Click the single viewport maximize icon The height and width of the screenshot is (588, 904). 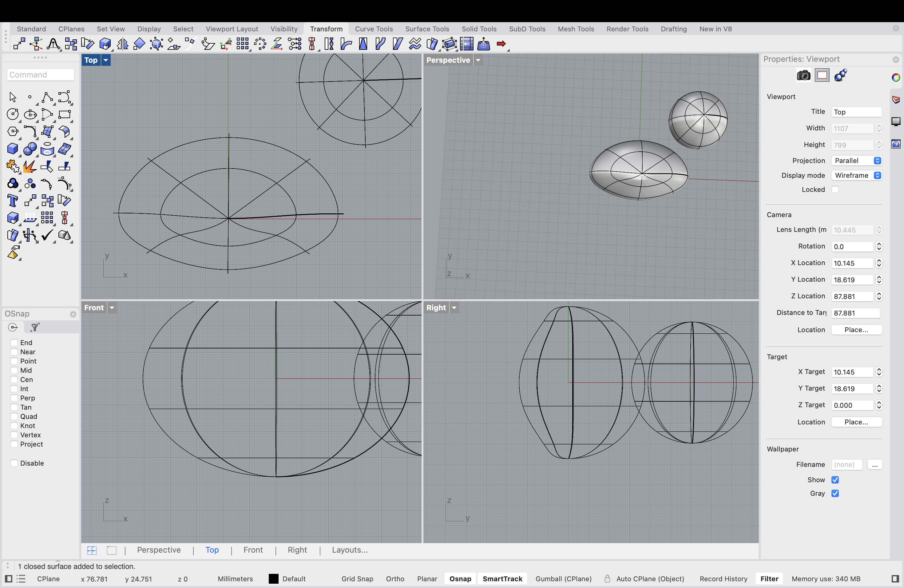pos(112,550)
